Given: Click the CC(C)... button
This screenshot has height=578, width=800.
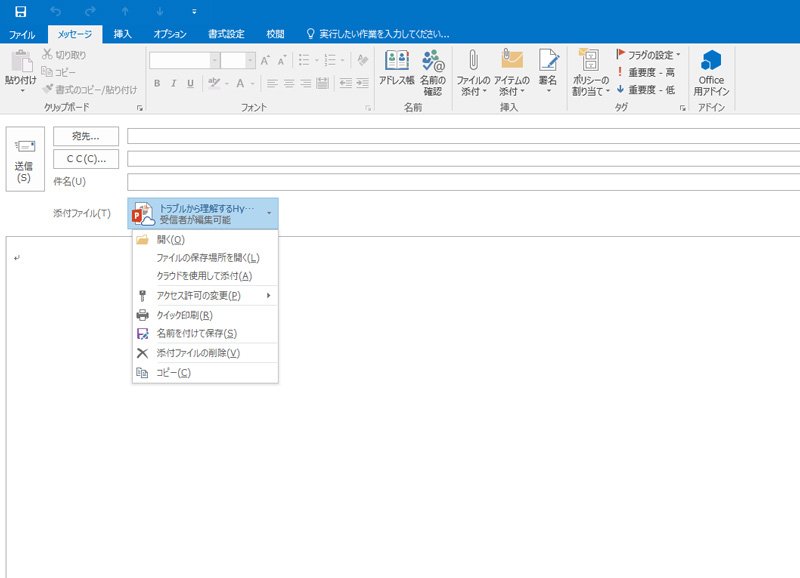Looking at the screenshot, I should pos(86,159).
